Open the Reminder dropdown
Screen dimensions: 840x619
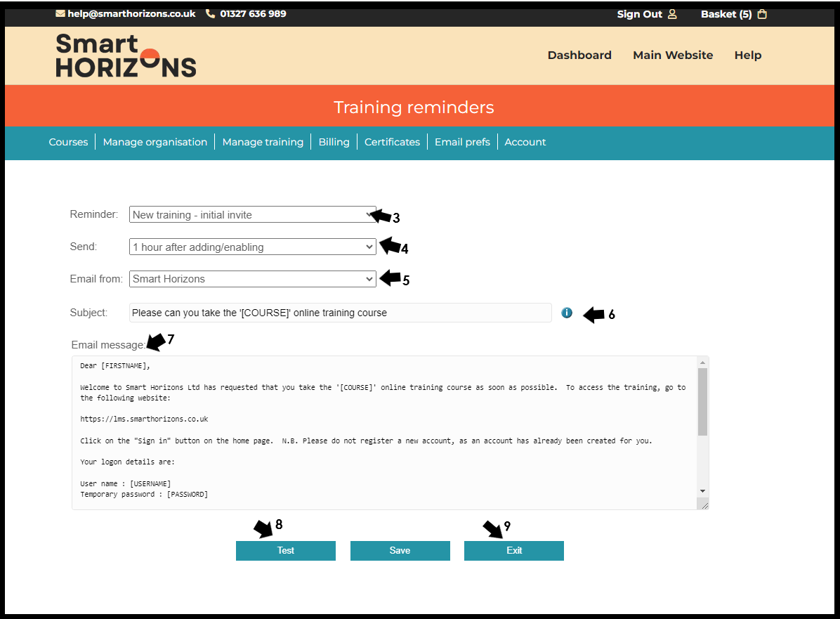252,214
